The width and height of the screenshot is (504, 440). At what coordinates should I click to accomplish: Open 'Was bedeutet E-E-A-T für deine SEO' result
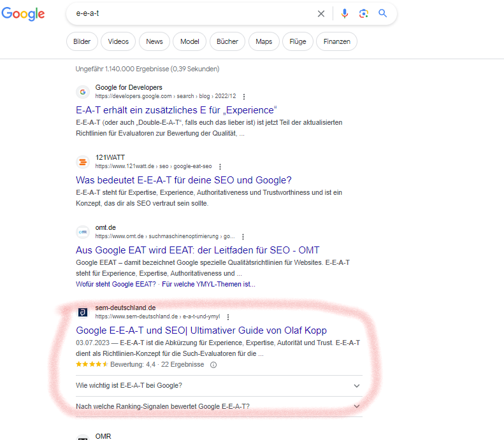[184, 180]
